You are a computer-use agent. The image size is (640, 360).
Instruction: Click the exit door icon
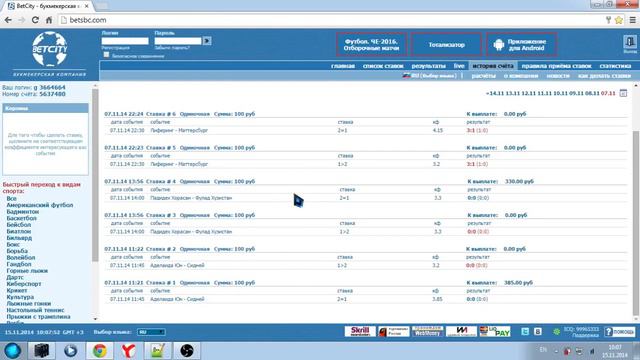(x=629, y=42)
